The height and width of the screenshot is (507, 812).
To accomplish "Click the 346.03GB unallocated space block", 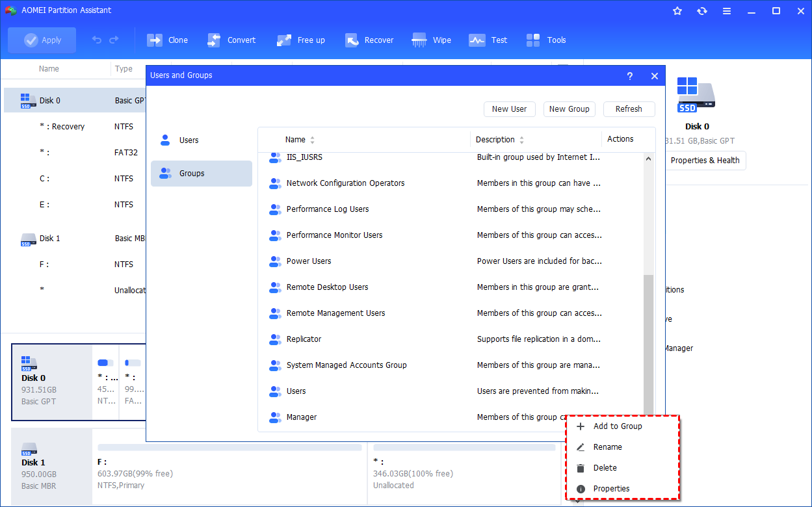I will coord(464,467).
